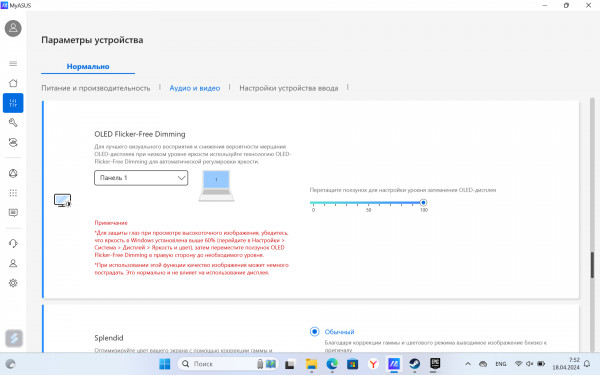The height and width of the screenshot is (375, 600).
Task: Click the laptop panel preview thumbnail
Action: [216, 186]
